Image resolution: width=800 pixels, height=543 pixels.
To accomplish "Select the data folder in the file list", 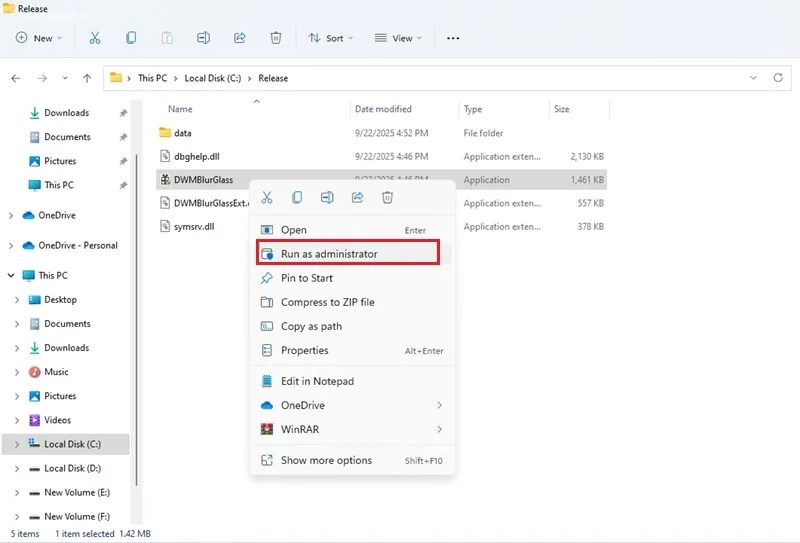I will (182, 133).
